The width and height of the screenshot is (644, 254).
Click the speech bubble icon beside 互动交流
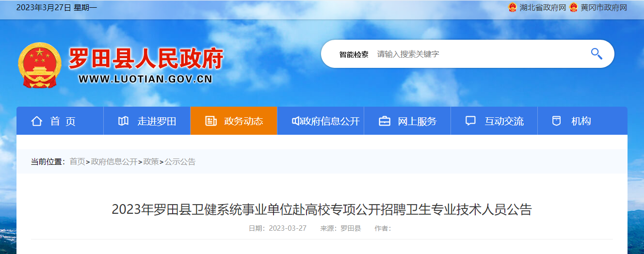(470, 121)
